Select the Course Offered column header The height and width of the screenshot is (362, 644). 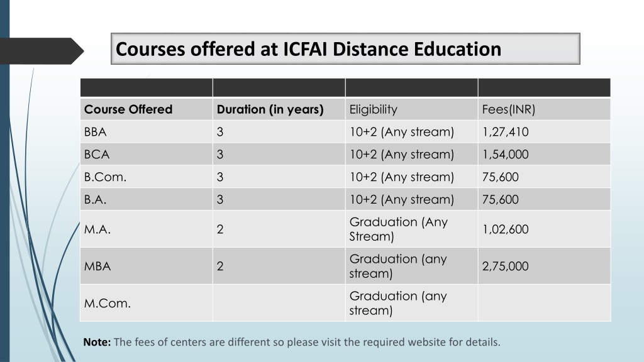(x=147, y=109)
